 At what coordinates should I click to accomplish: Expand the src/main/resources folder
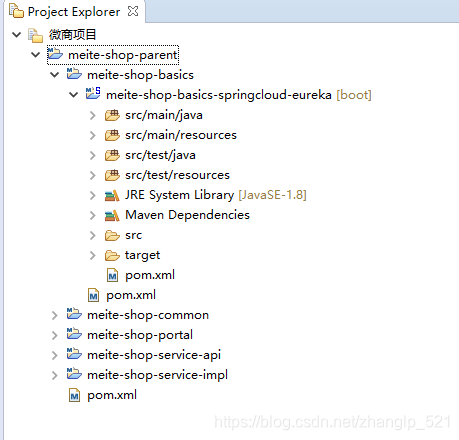point(93,135)
